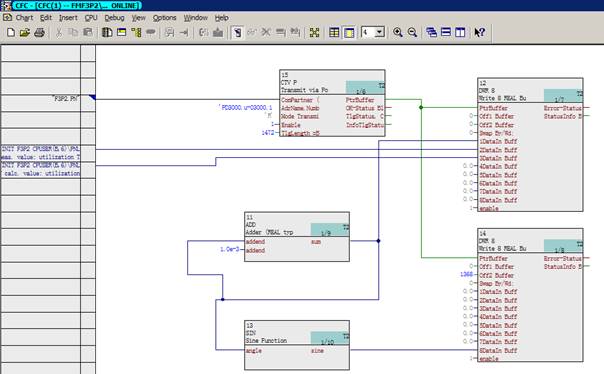Select the ADD adder block header

(x=297, y=225)
